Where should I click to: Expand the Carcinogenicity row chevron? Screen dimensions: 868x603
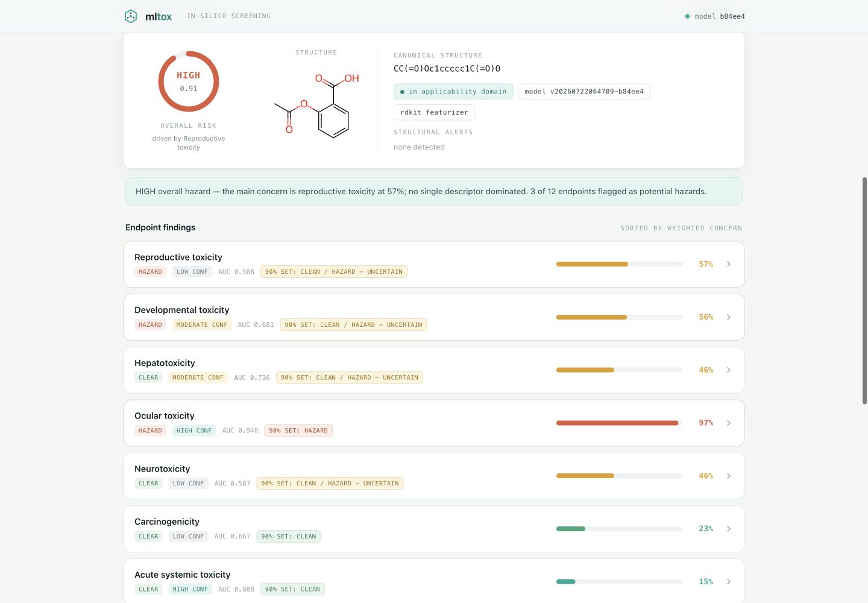click(729, 529)
